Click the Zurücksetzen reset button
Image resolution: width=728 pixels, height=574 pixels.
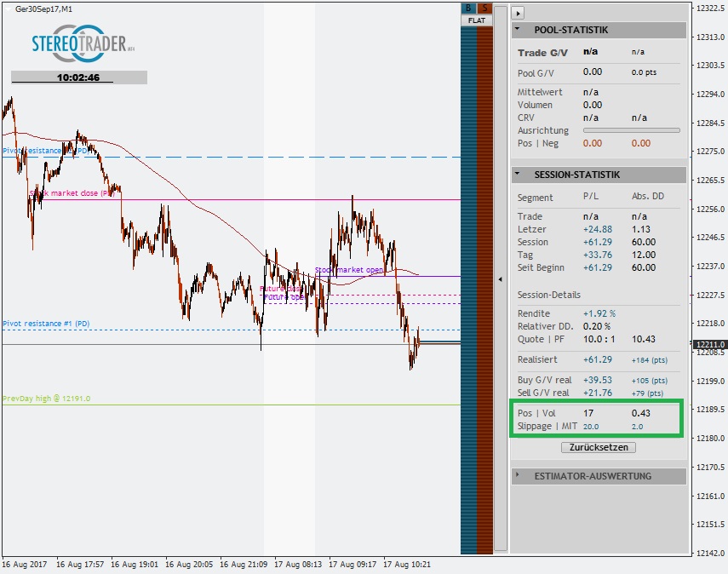[598, 447]
